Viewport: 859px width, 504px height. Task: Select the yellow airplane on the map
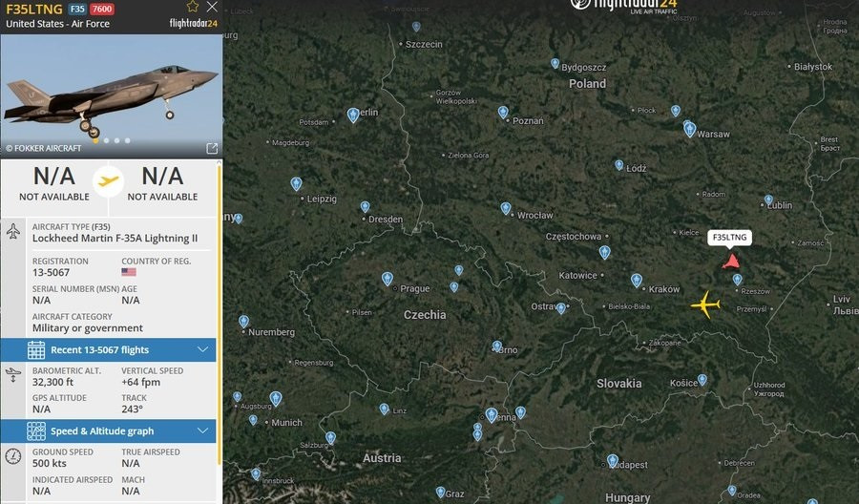[705, 305]
